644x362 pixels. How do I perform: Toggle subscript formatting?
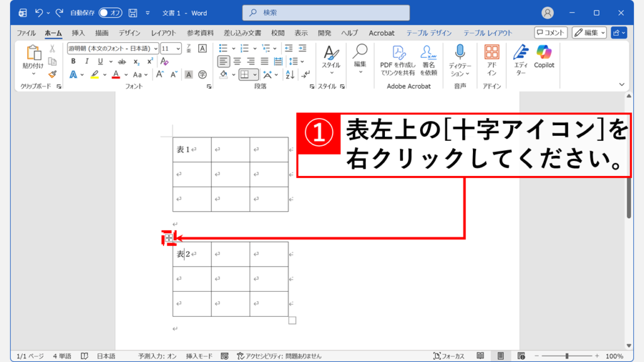(x=136, y=62)
